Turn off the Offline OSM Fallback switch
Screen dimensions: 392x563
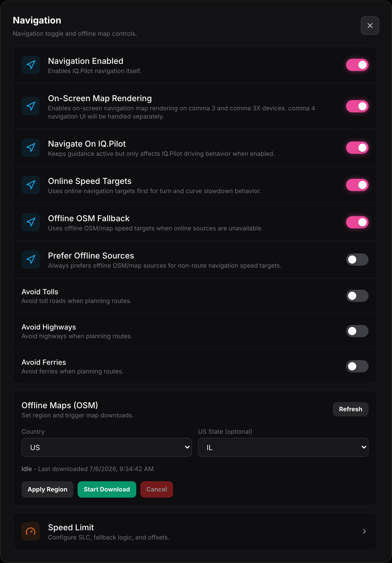357,222
